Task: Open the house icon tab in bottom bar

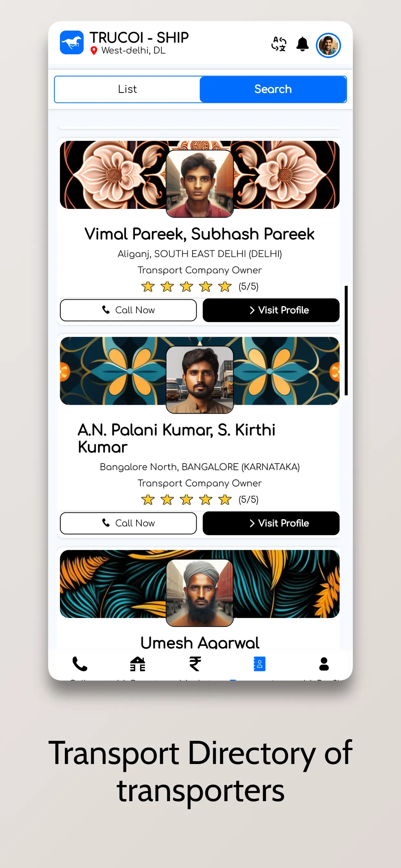Action: click(x=138, y=664)
